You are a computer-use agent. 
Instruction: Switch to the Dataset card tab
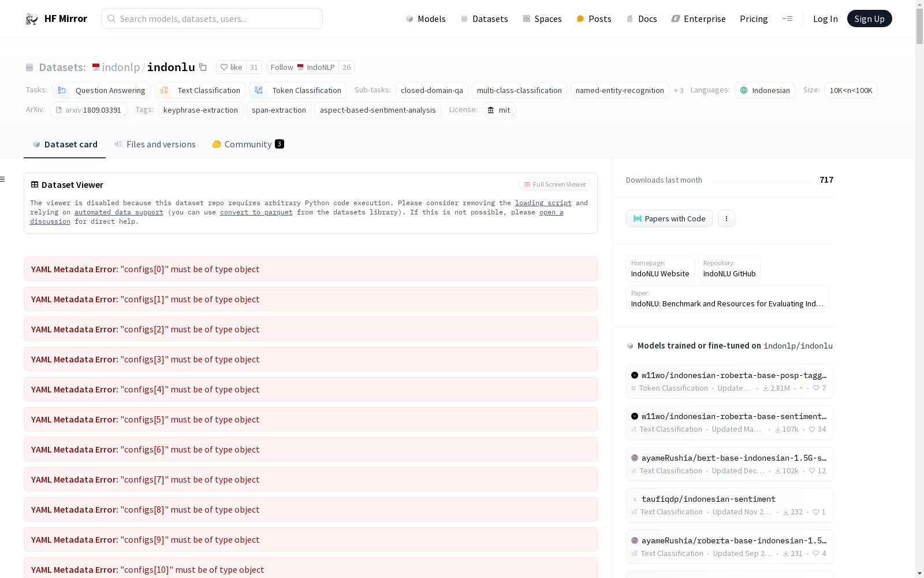pos(65,144)
